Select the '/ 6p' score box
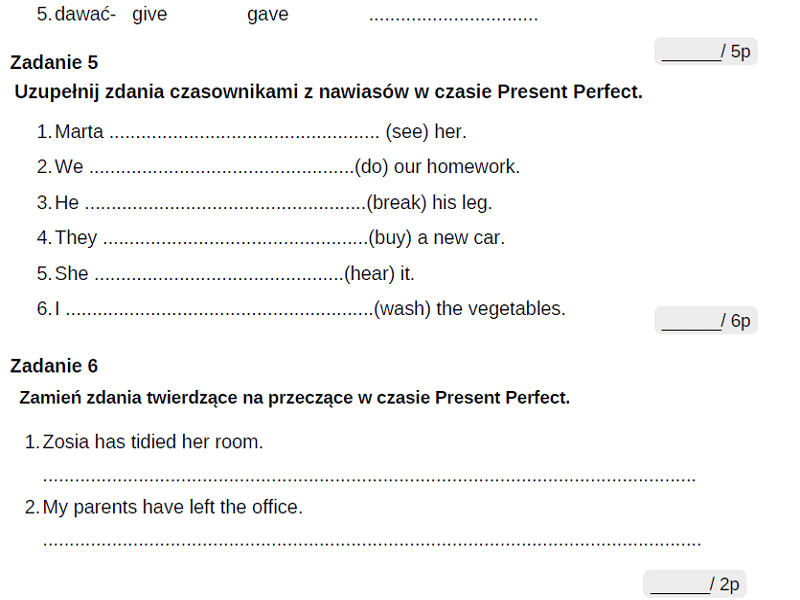Image resolution: width=800 pixels, height=600 pixels. [706, 321]
